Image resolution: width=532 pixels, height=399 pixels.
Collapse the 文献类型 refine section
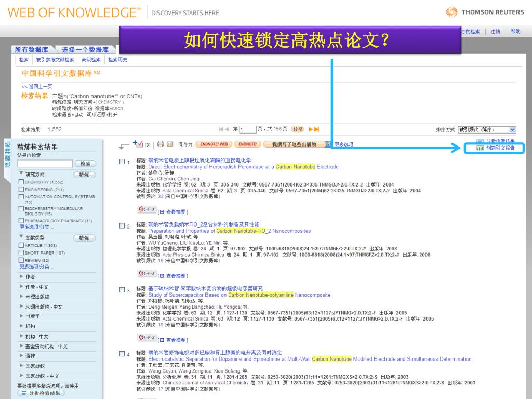[21, 236]
